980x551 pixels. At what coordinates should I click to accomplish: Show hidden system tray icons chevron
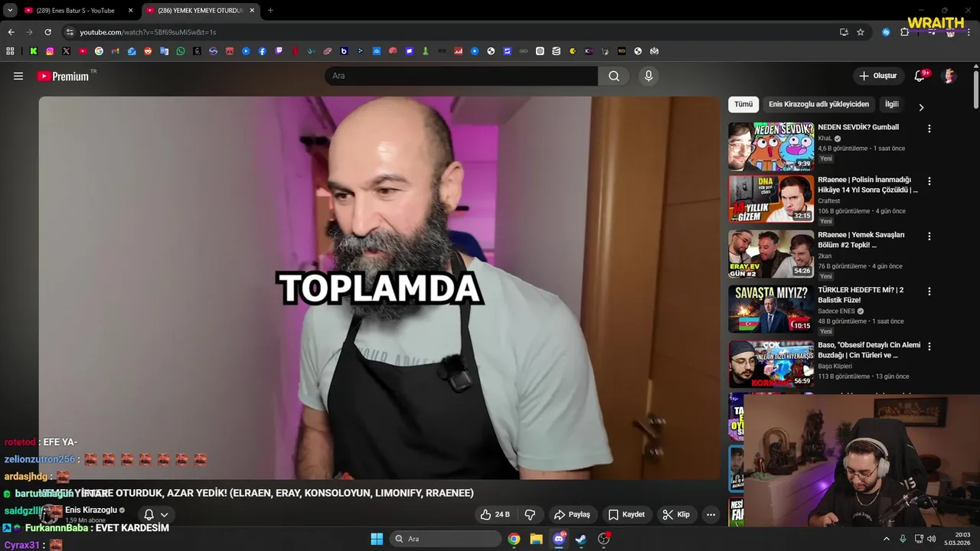click(x=887, y=539)
